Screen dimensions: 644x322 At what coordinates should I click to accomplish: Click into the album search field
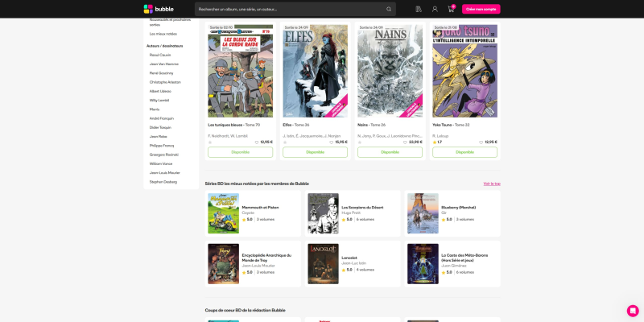click(x=291, y=9)
